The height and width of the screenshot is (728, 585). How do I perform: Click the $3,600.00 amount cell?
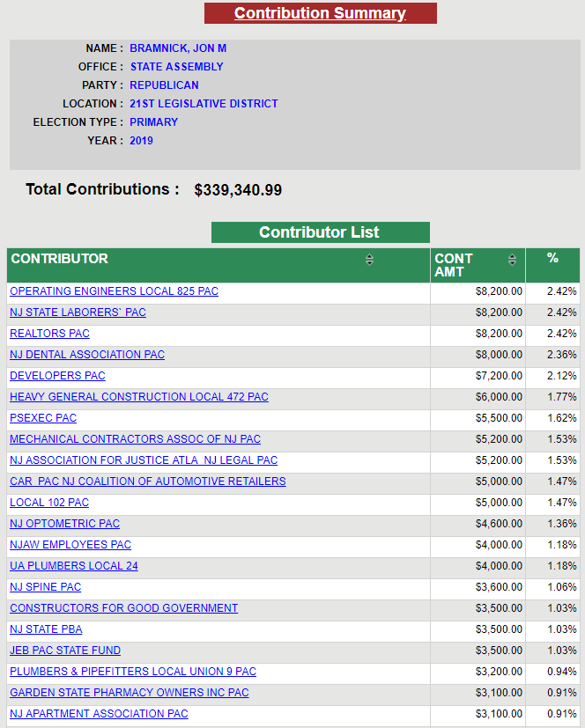click(x=478, y=587)
